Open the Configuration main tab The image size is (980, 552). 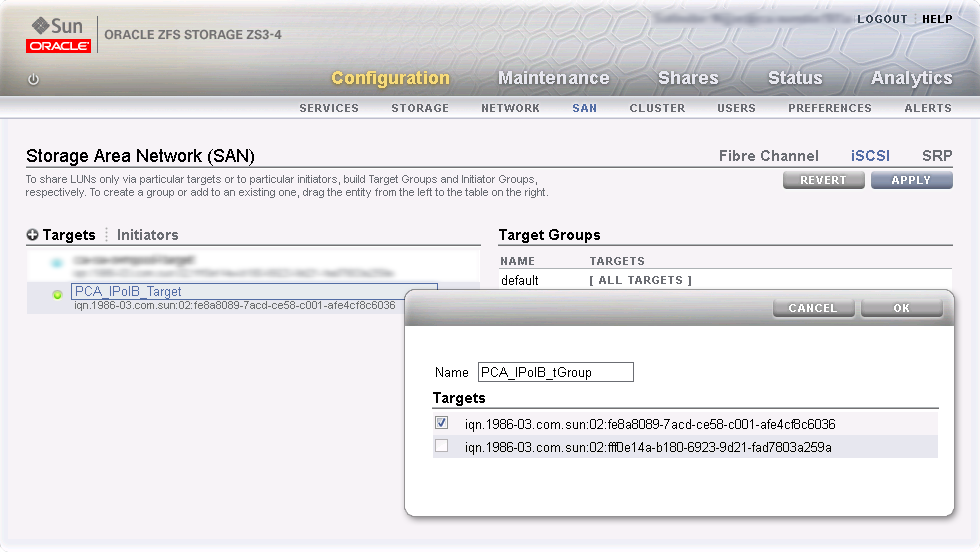(390, 78)
